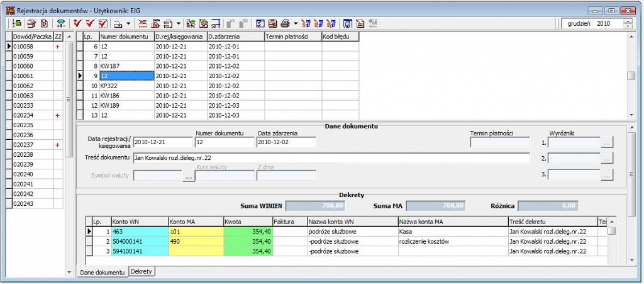Open browse button next to Wyróżniki field 3
This screenshot has height=284, width=644.
[607, 174]
